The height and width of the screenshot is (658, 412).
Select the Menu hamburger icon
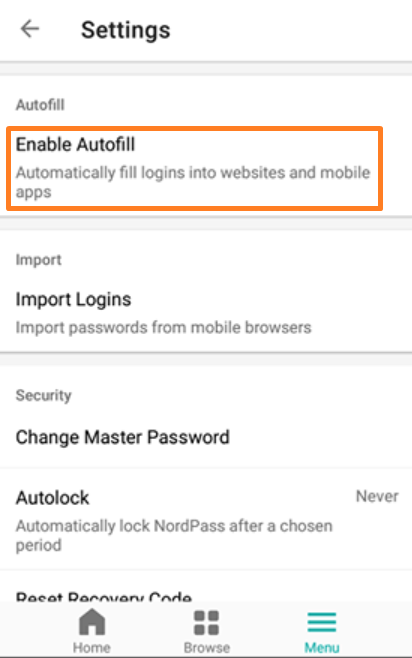pos(322,622)
